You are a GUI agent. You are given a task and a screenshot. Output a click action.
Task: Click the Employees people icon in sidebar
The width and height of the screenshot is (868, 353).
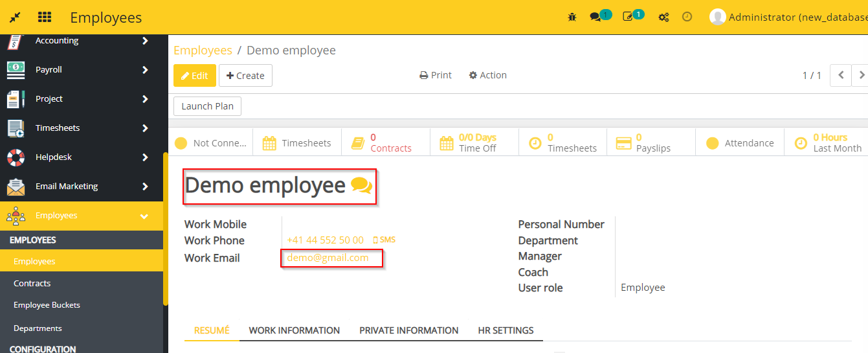click(16, 216)
